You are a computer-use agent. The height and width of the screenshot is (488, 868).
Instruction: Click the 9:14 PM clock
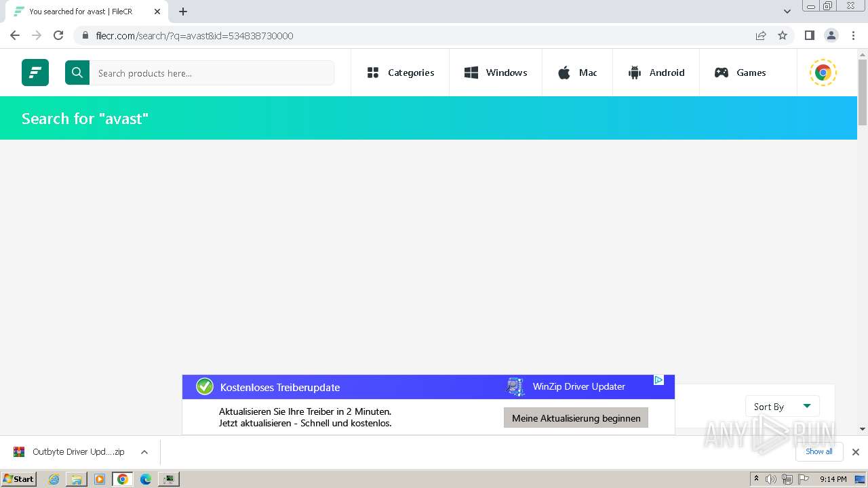tap(833, 479)
